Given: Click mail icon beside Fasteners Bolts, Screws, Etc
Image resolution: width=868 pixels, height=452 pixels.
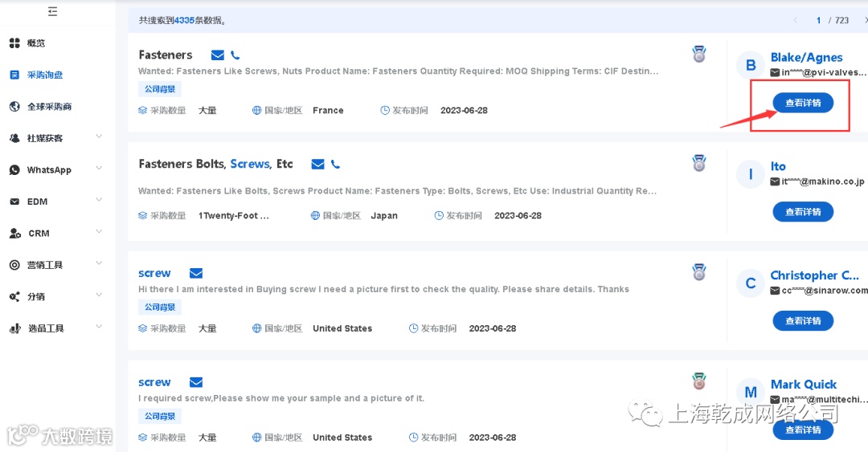Looking at the screenshot, I should click(x=317, y=165).
